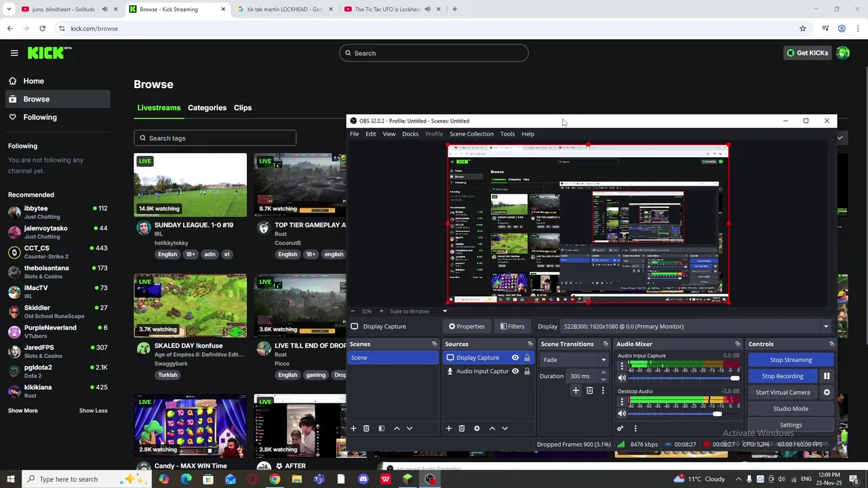Screen dimensions: 868x488
Task: Switch to Kick Categories tab
Action: coord(207,108)
